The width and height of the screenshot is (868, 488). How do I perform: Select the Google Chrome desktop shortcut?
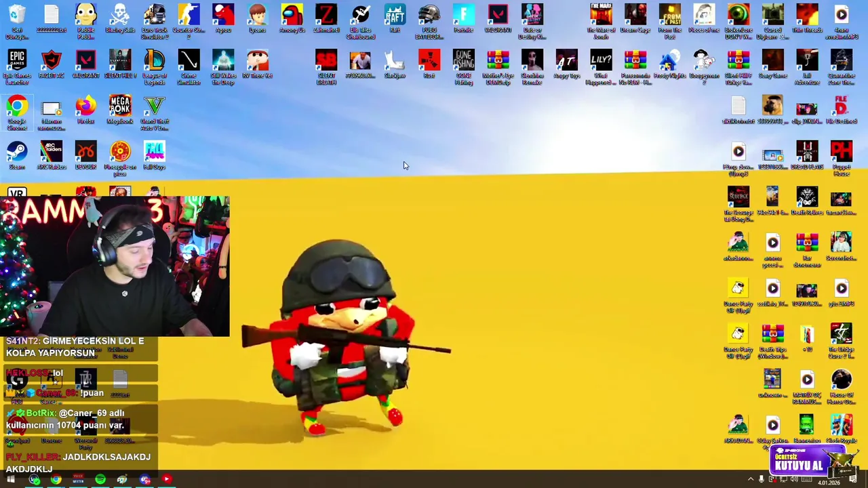pos(17,113)
